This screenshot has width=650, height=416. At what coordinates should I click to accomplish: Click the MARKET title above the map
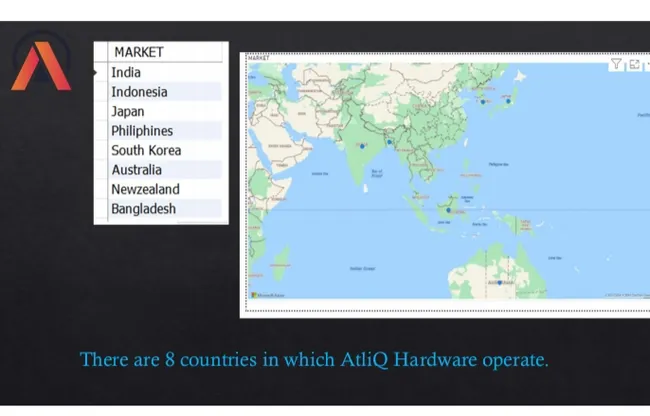258,58
